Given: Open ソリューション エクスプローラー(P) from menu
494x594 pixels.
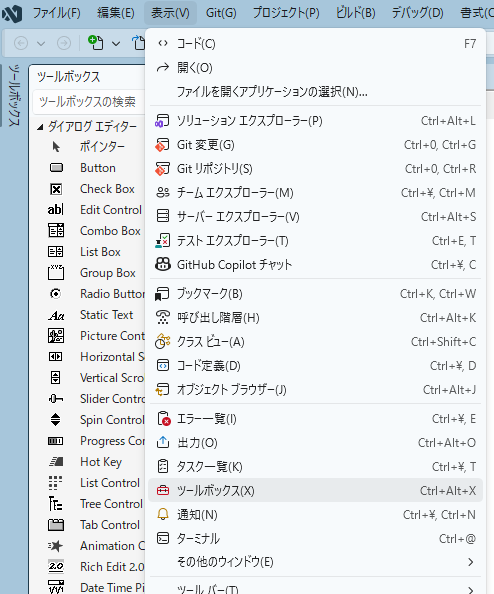Looking at the screenshot, I should (x=316, y=121).
